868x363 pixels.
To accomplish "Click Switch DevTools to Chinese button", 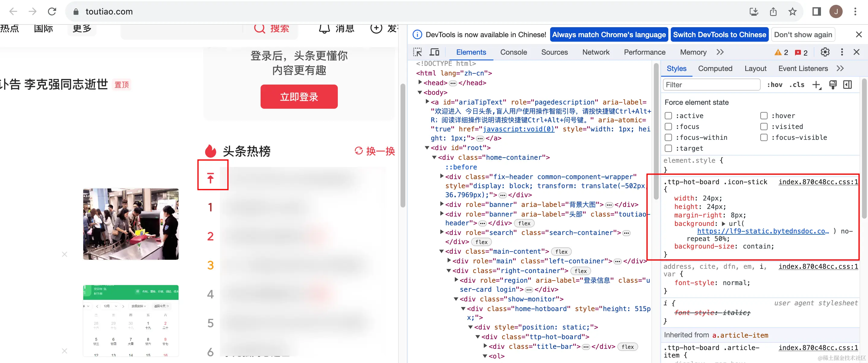I will pyautogui.click(x=719, y=35).
